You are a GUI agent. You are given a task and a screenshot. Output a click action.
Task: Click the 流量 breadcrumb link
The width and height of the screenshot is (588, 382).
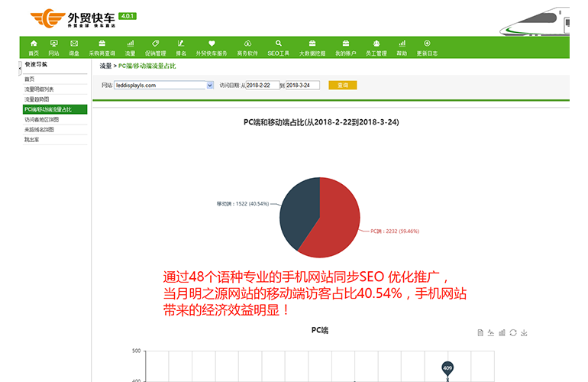pos(105,66)
